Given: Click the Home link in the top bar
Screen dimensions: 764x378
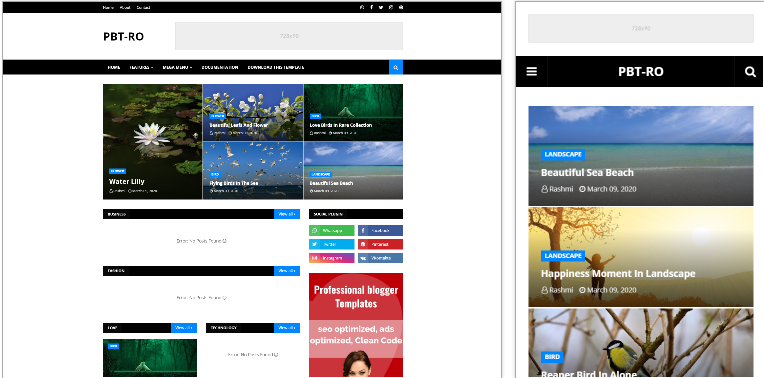Looking at the screenshot, I should point(108,7).
